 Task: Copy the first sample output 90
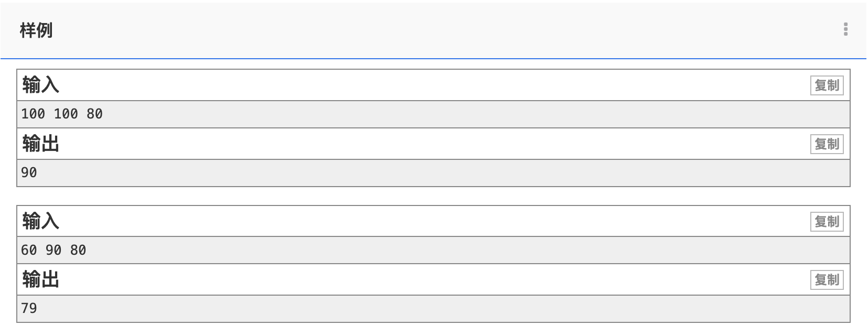pyautogui.click(x=827, y=144)
